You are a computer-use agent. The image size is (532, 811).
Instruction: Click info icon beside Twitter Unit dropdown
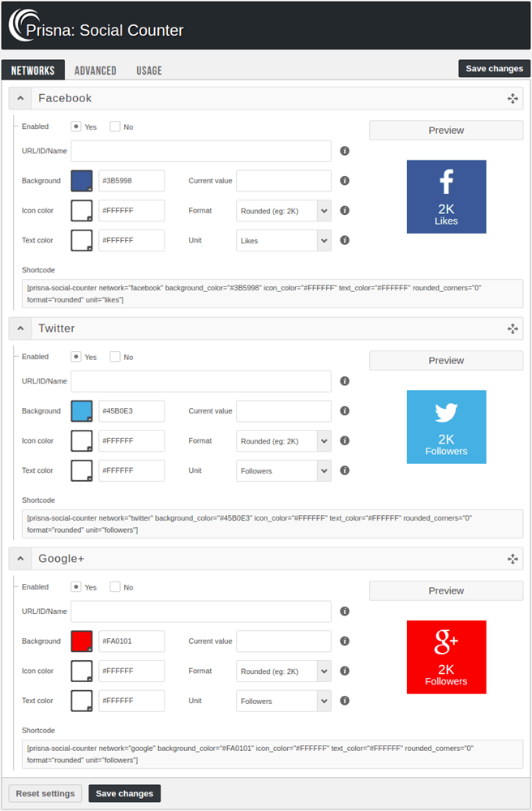point(345,470)
